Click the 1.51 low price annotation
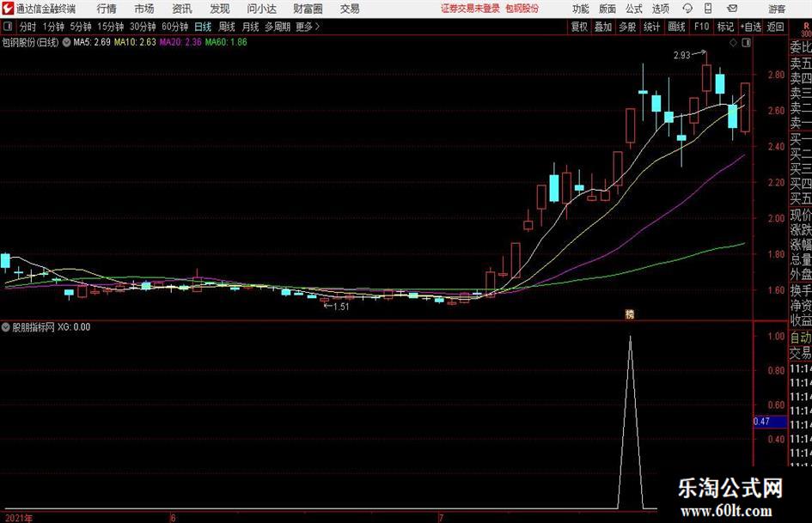812x523 pixels. click(x=341, y=307)
